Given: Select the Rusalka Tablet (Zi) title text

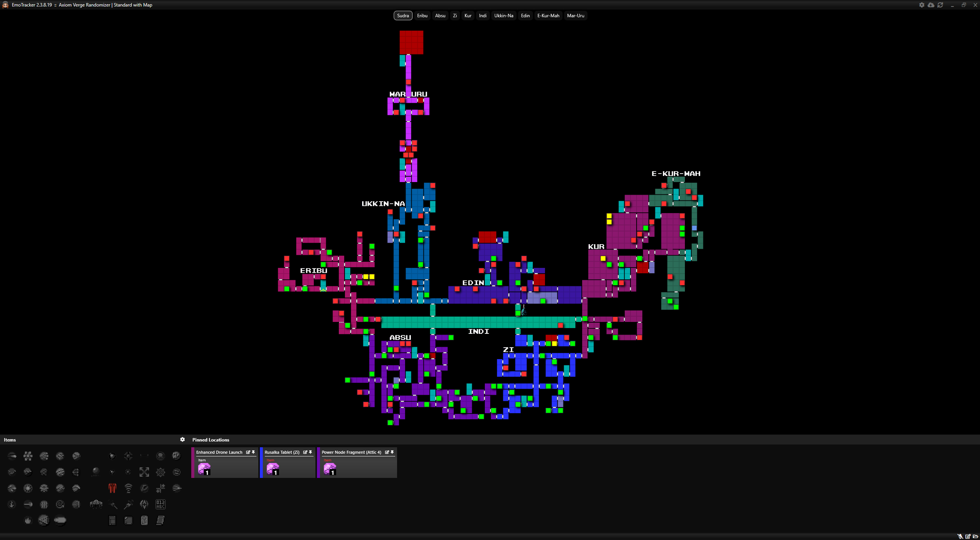Looking at the screenshot, I should 282,452.
